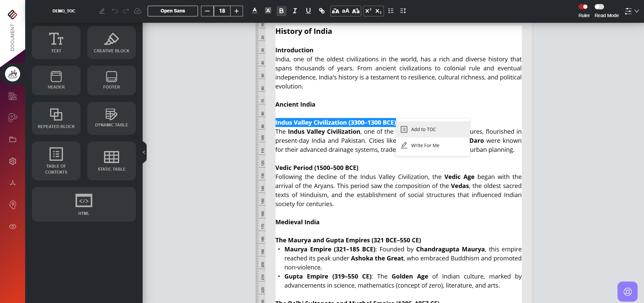Viewport: 644px width, 303px height.
Task: Apply superscript formatting
Action: (x=368, y=11)
